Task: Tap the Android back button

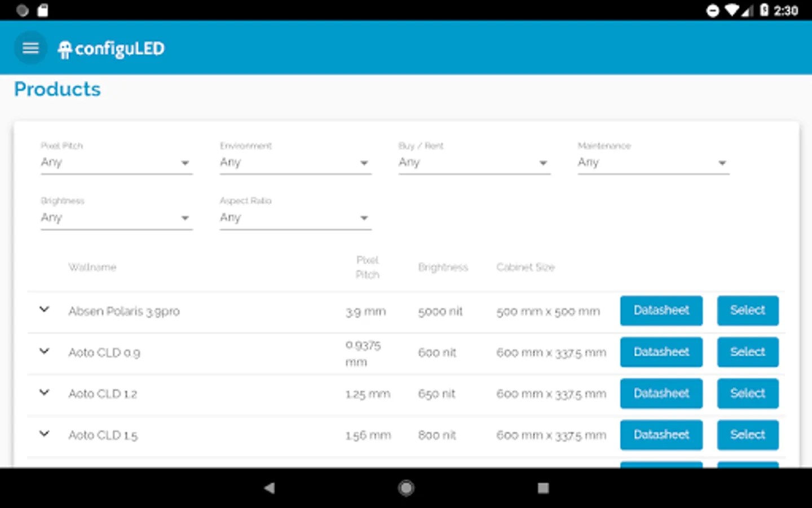Action: point(270,488)
